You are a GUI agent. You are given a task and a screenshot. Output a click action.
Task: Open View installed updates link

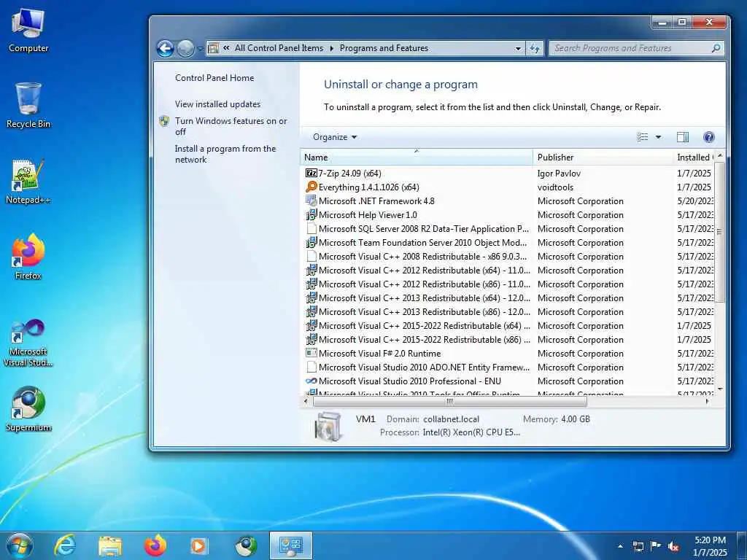[217, 104]
